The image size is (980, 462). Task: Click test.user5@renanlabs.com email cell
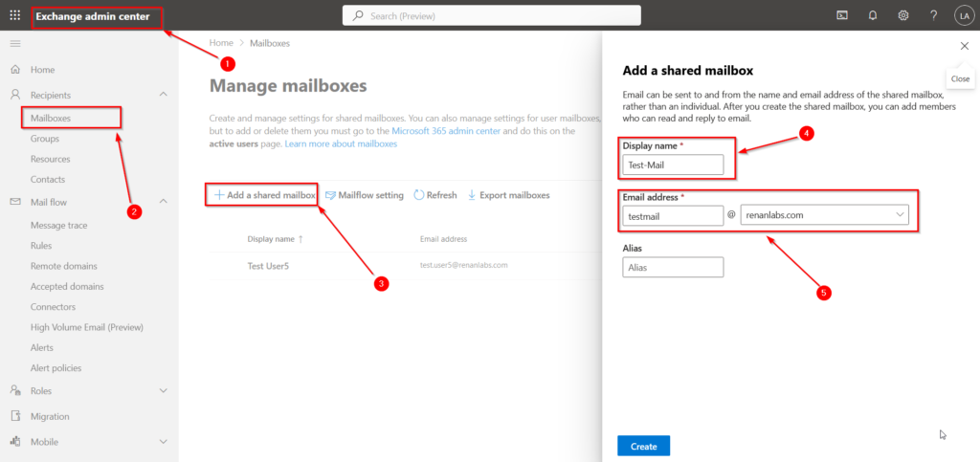click(464, 265)
